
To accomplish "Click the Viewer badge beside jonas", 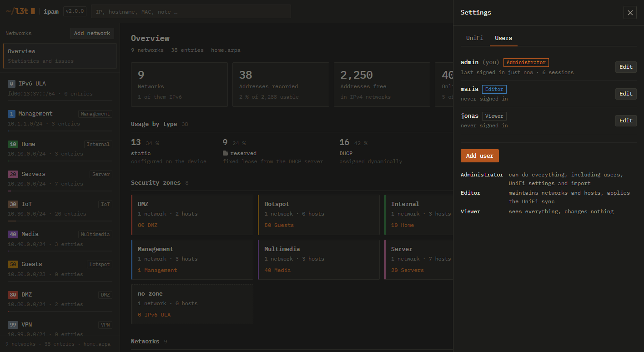I will [x=494, y=116].
